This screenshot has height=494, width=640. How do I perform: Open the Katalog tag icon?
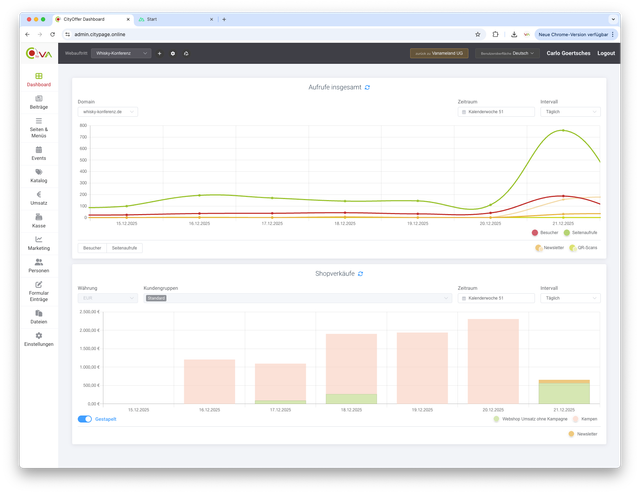click(x=38, y=172)
